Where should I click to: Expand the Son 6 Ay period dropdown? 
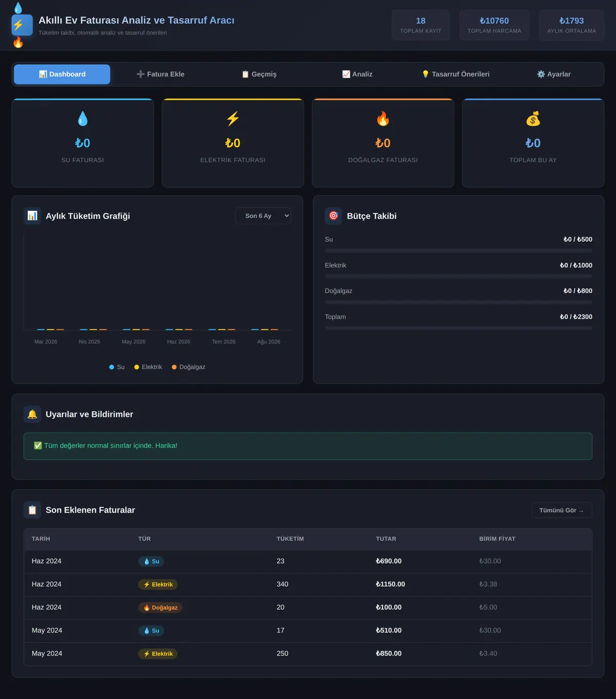click(x=263, y=216)
